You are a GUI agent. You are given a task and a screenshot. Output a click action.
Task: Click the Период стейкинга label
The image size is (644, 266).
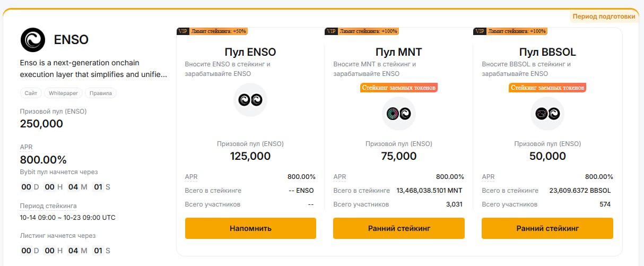click(48, 206)
